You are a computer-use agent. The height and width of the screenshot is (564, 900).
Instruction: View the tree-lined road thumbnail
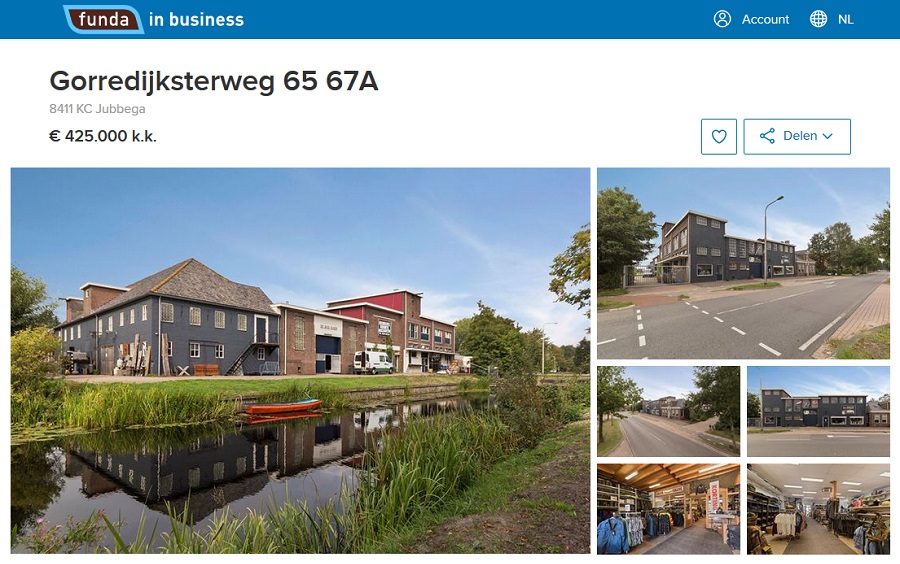(x=668, y=411)
